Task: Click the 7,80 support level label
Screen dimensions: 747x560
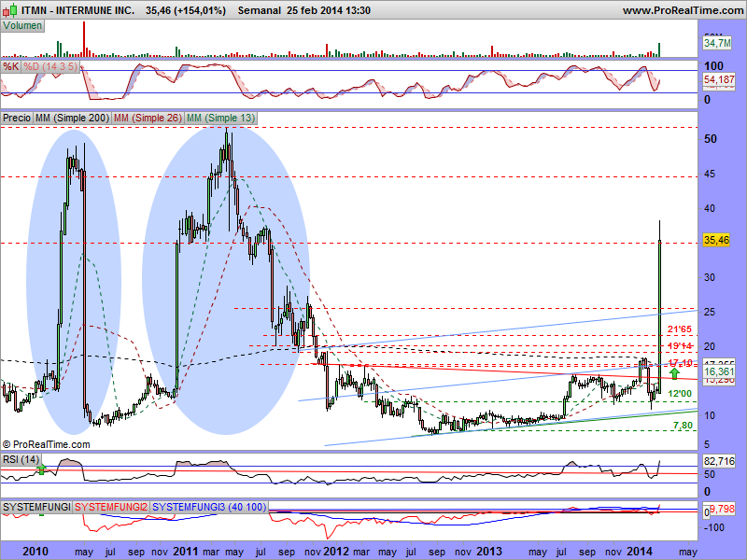Action: [683, 426]
